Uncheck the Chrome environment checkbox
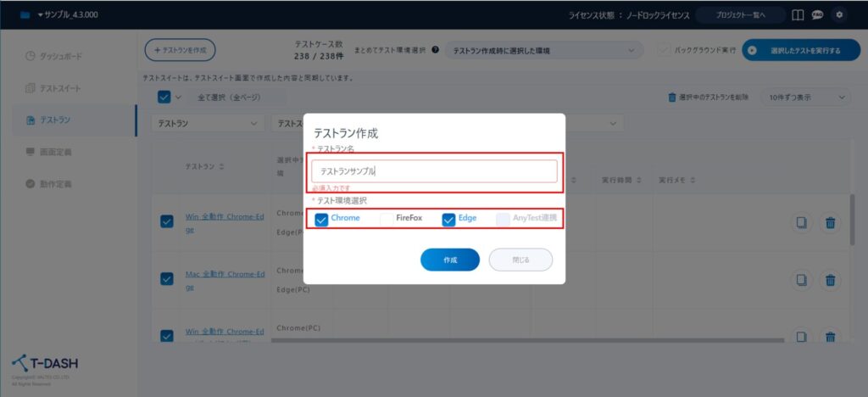 321,219
